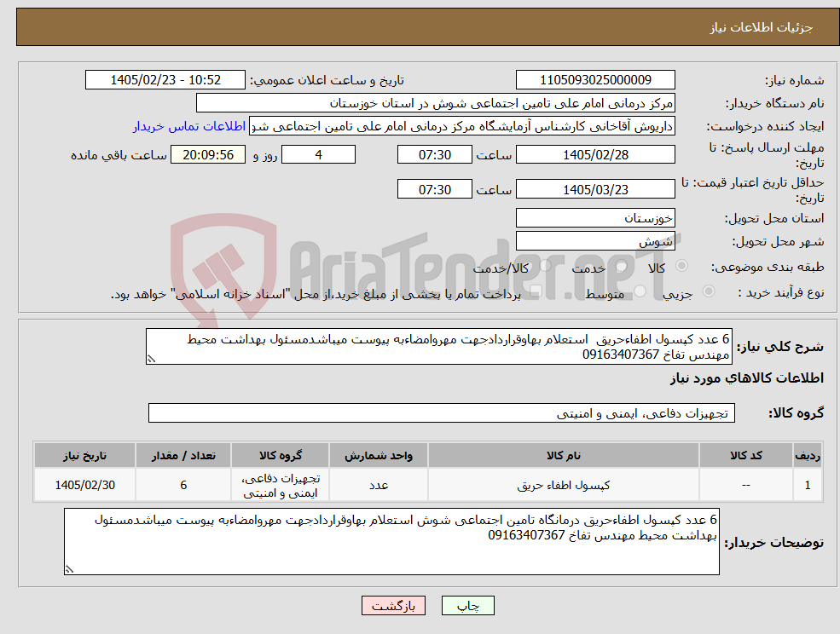Click the page header جزئیات اطلاعات نیاز

762,27
